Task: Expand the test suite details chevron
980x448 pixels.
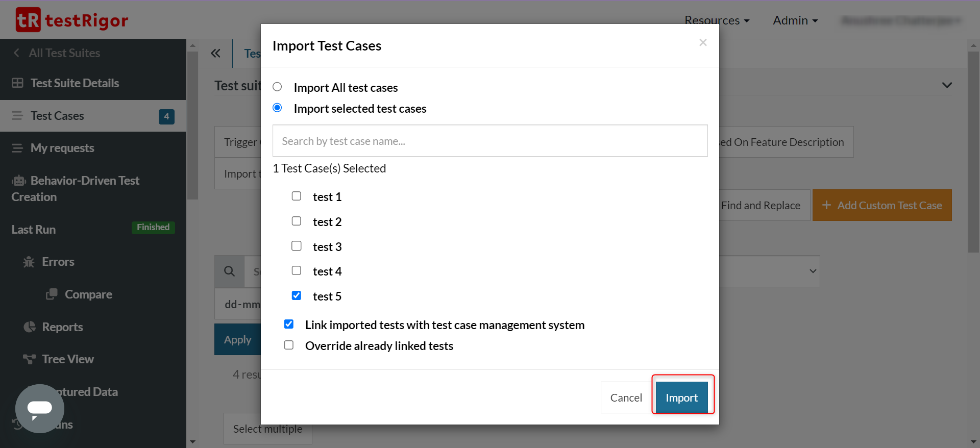Action: pos(947,85)
